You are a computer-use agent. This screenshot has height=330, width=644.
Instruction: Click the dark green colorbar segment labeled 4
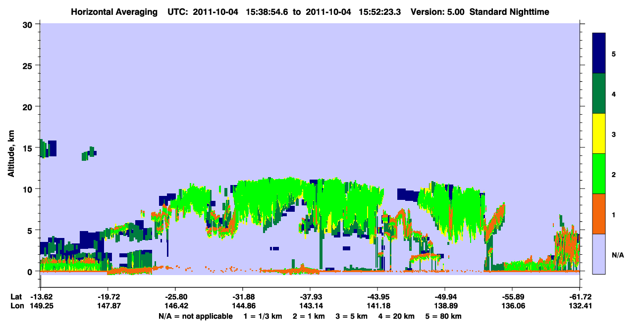pos(599,94)
